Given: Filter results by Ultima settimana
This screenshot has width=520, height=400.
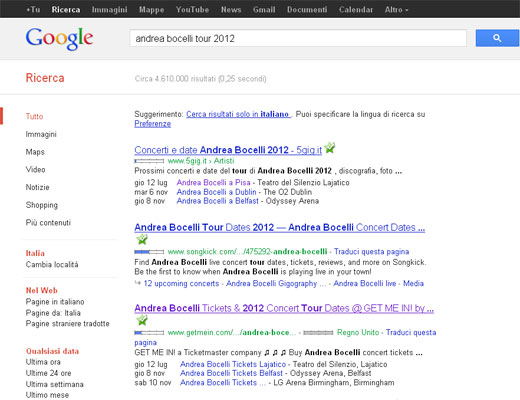Looking at the screenshot, I should 55,384.
